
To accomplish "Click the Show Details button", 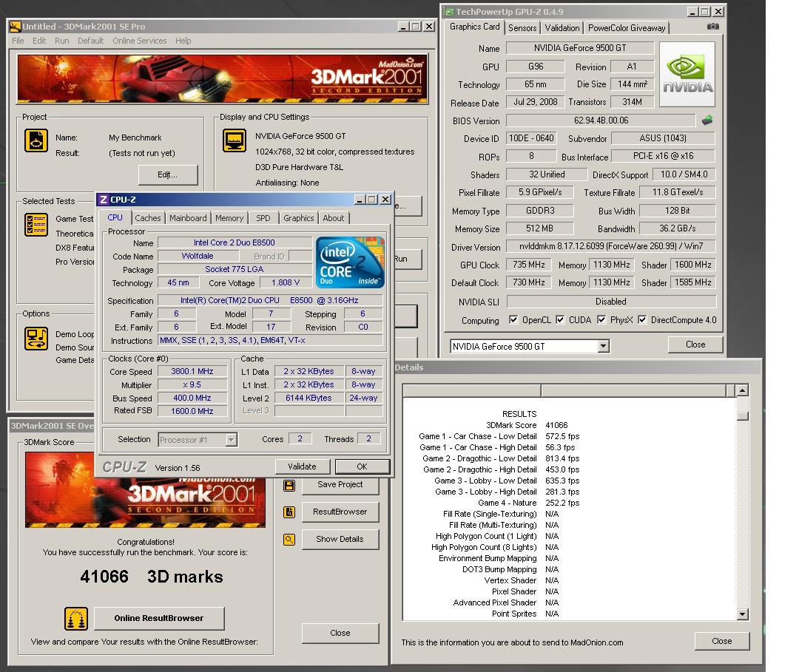I will pyautogui.click(x=340, y=539).
